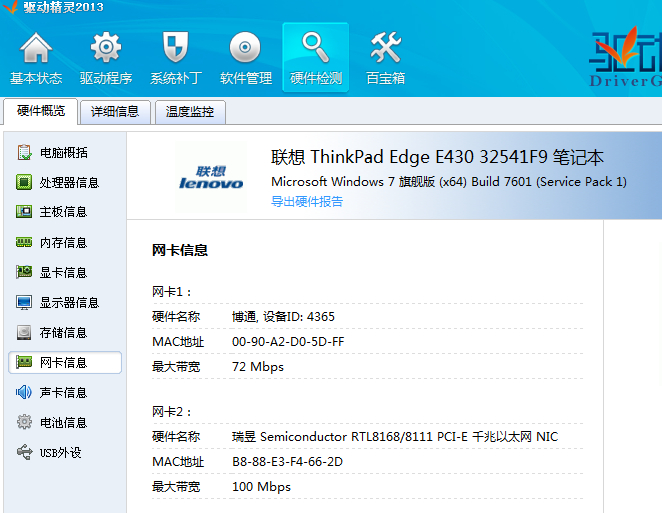Click the 基本状态 label

36,78
